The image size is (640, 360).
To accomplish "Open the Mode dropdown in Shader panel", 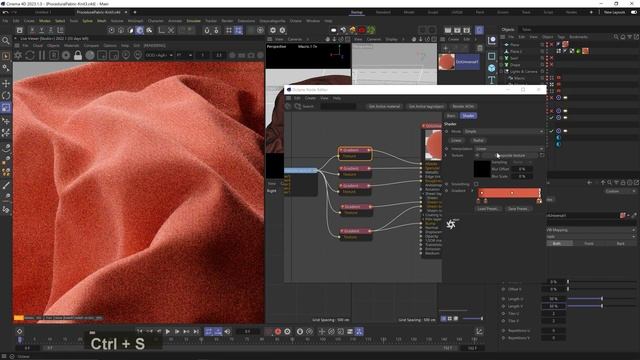I will pos(504,131).
